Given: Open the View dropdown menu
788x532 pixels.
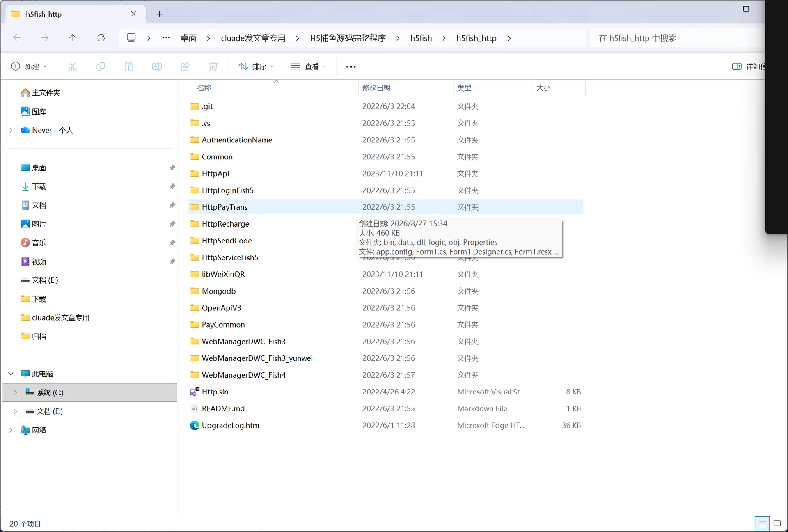Looking at the screenshot, I should (x=309, y=66).
